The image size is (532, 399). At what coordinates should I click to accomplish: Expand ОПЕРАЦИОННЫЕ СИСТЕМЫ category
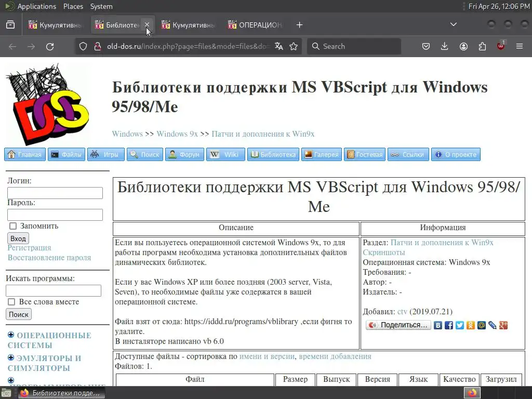[x=11, y=335]
